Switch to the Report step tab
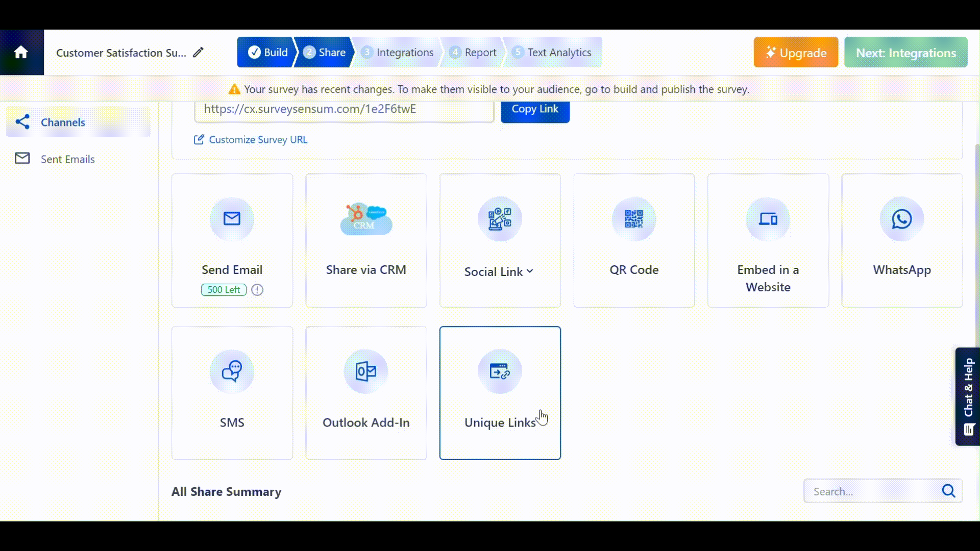 click(x=474, y=52)
